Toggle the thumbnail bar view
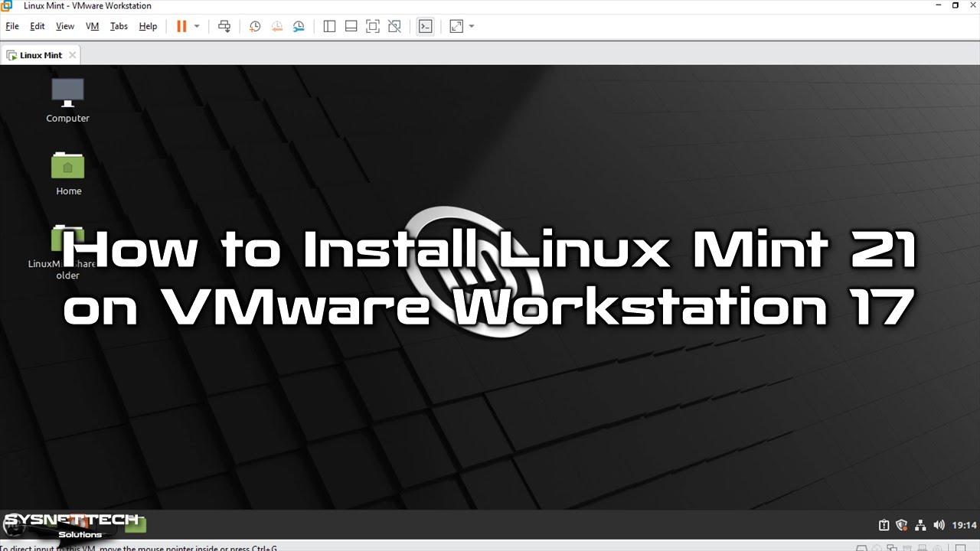Screen dimensions: 980x551 [x=351, y=26]
